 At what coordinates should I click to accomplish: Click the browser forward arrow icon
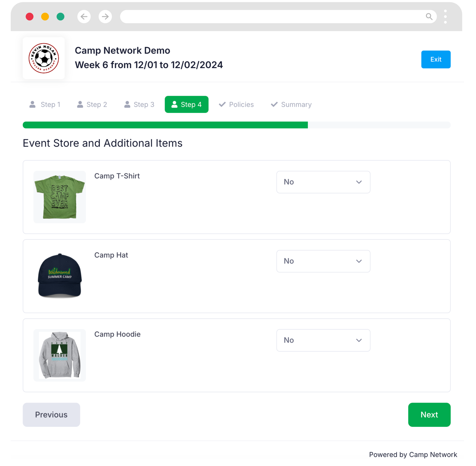pyautogui.click(x=105, y=17)
